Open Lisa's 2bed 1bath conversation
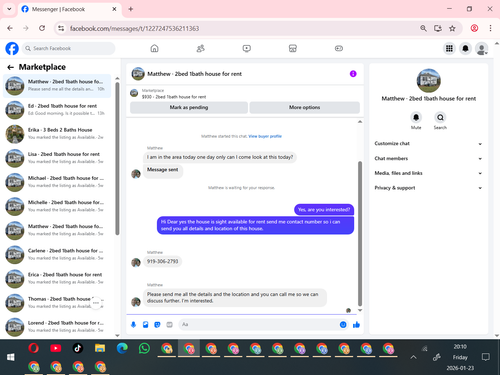500x375 pixels. (x=57, y=158)
